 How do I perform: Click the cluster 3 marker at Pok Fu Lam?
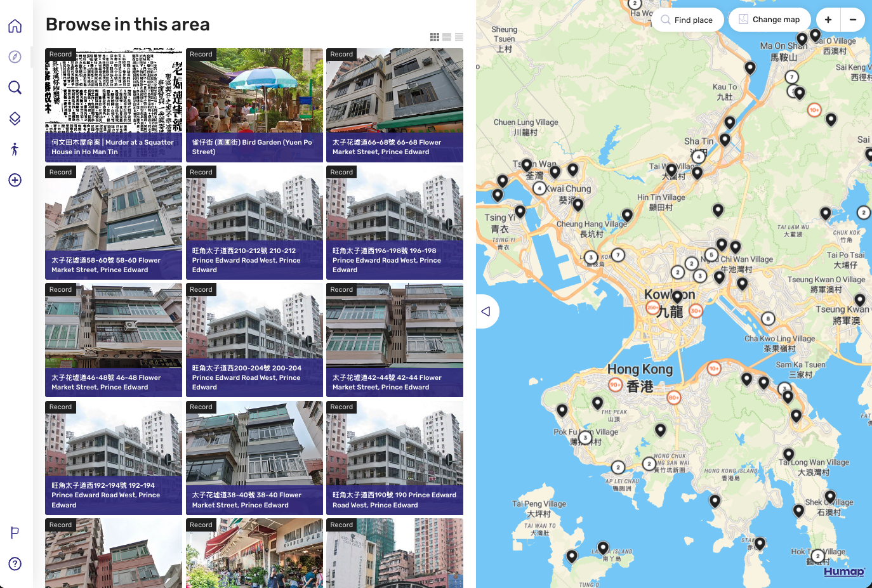click(586, 437)
